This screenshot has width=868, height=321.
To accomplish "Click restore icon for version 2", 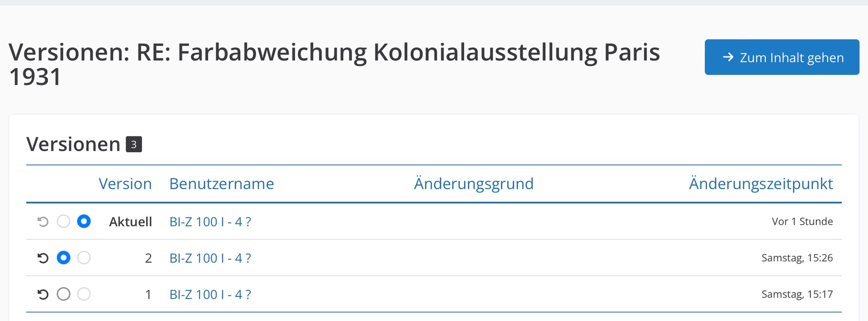I will coord(43,258).
